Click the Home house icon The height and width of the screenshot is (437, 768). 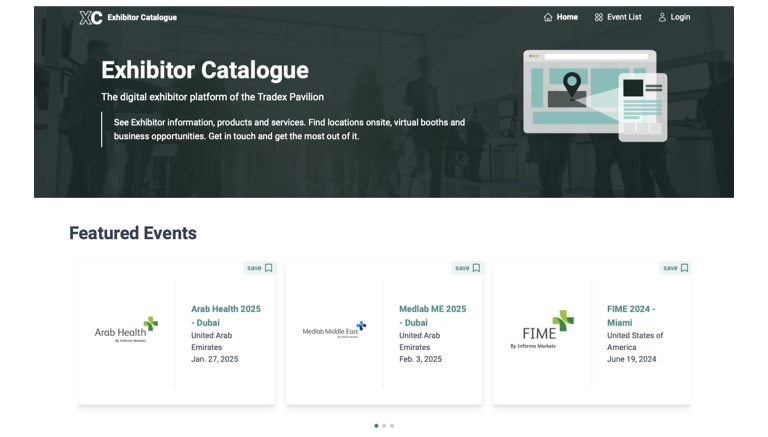click(548, 17)
